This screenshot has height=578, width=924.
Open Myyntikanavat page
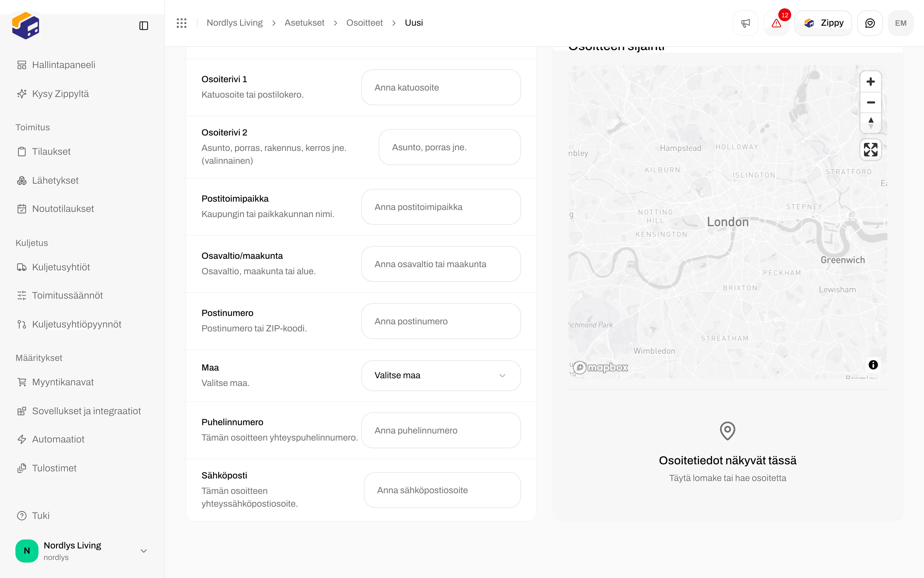pos(82,382)
